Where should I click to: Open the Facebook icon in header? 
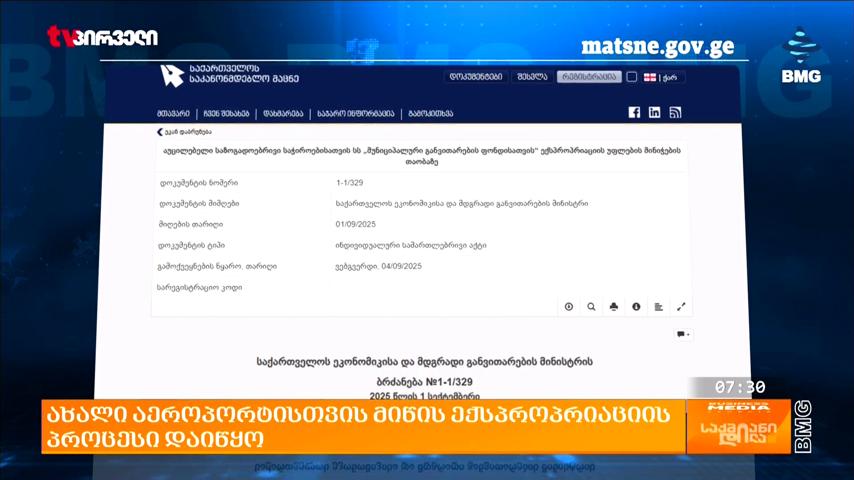pos(634,112)
